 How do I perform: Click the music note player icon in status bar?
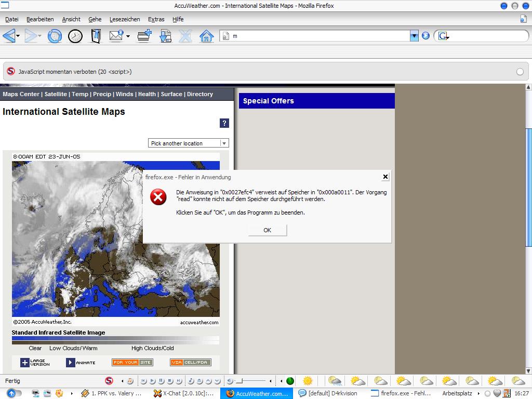click(130, 381)
